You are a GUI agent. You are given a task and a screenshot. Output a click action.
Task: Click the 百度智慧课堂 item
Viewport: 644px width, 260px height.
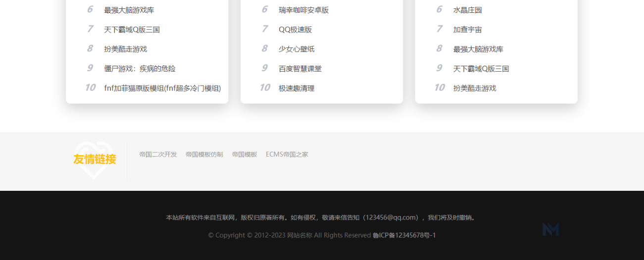tap(300, 69)
